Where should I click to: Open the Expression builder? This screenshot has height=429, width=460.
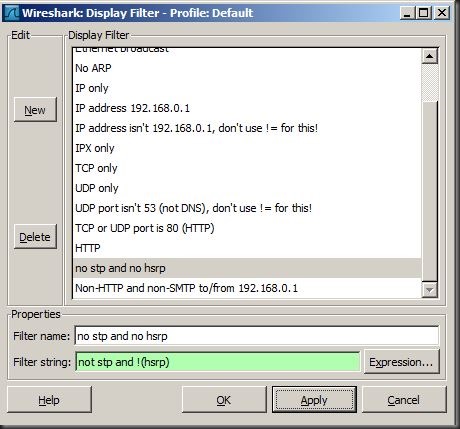pos(401,362)
